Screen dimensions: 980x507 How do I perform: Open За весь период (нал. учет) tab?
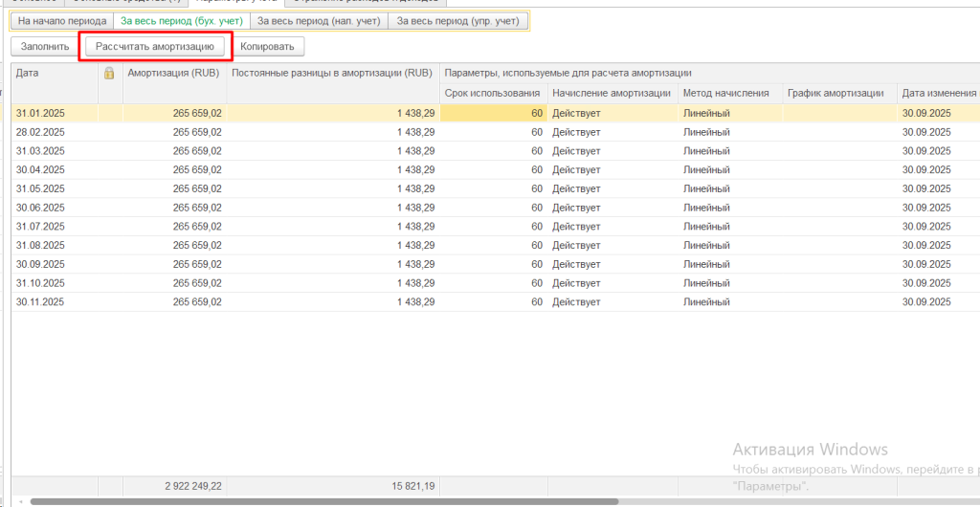319,20
